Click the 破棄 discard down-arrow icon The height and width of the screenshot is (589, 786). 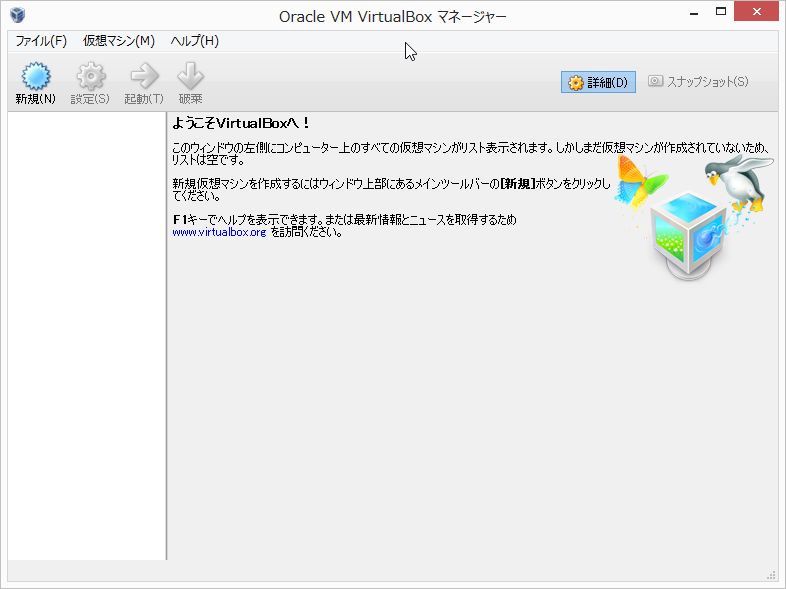(190, 76)
